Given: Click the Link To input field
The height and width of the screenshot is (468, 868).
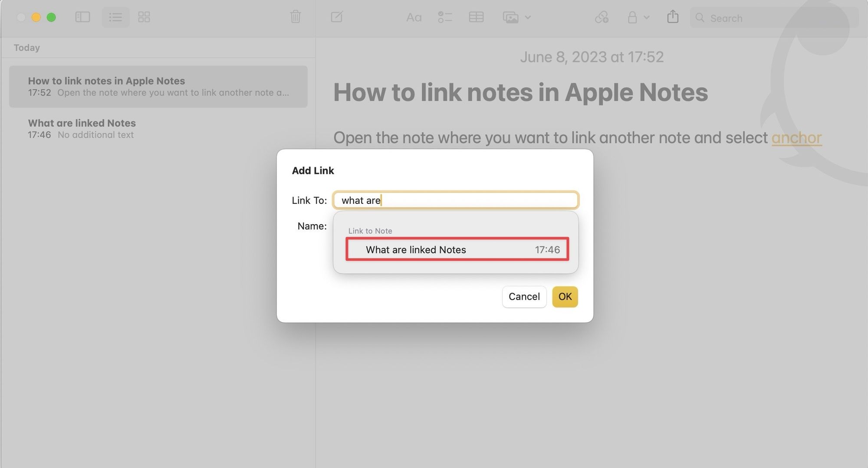Looking at the screenshot, I should [455, 200].
